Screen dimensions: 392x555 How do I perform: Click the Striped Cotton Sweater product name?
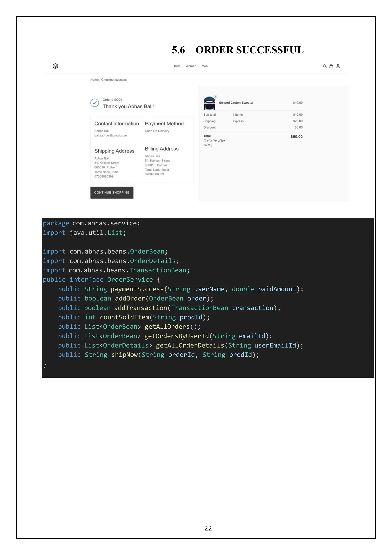click(236, 102)
